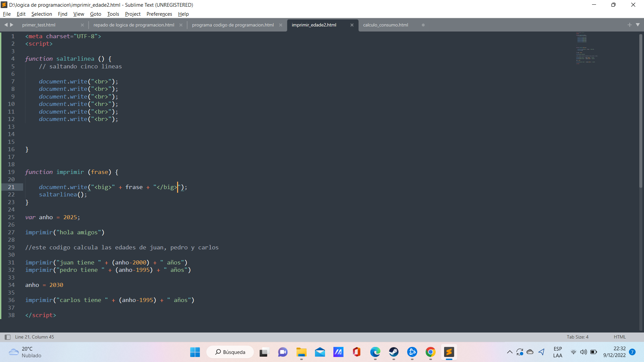The image size is (644, 362).
Task: Click the Búsqueda taskbar search box
Action: [230, 352]
